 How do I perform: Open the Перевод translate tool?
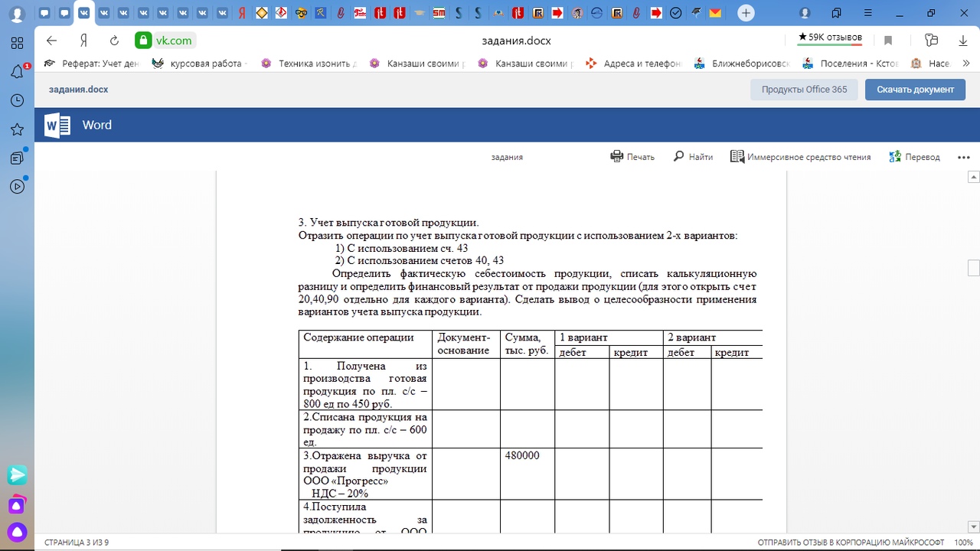(x=914, y=157)
